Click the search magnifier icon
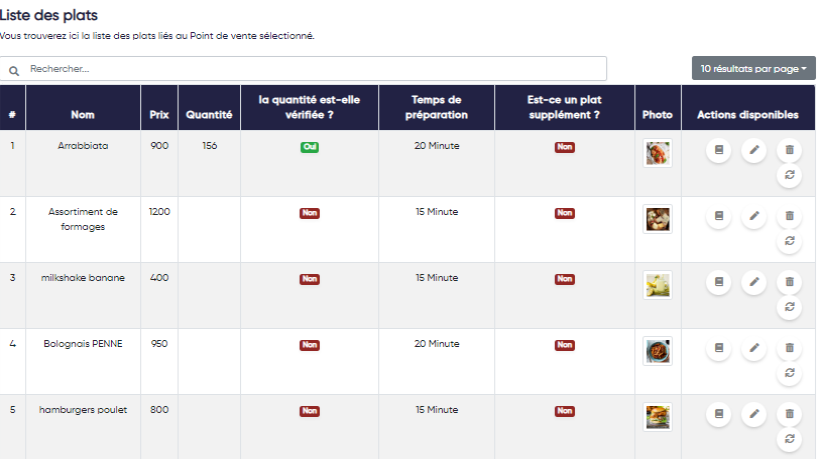This screenshot has height=459, width=820. click(x=14, y=70)
